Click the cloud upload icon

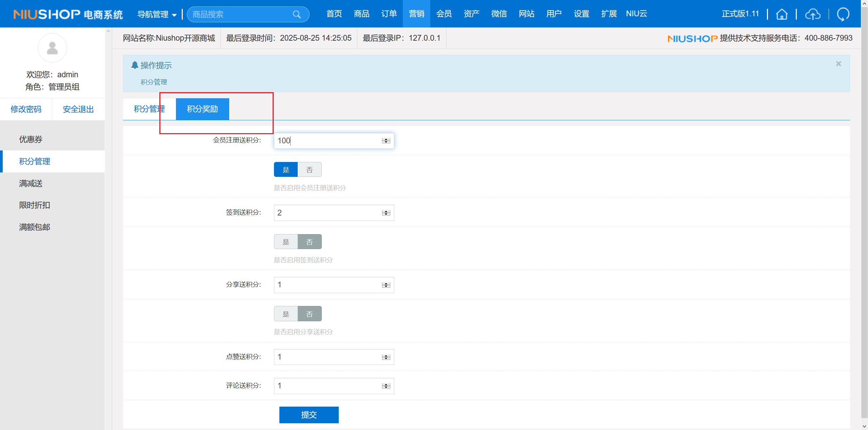[813, 14]
